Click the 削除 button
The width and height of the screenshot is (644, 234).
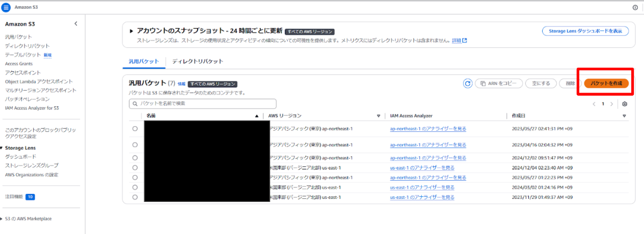[570, 83]
